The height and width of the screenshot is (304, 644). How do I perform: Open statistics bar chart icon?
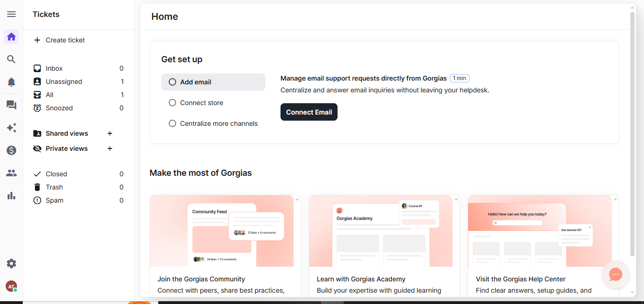11,196
